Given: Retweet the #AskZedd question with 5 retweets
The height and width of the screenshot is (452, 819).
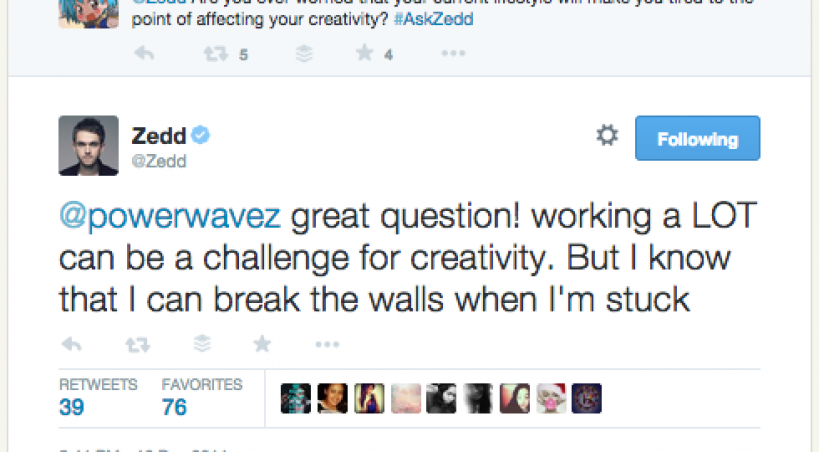Looking at the screenshot, I should point(215,55).
